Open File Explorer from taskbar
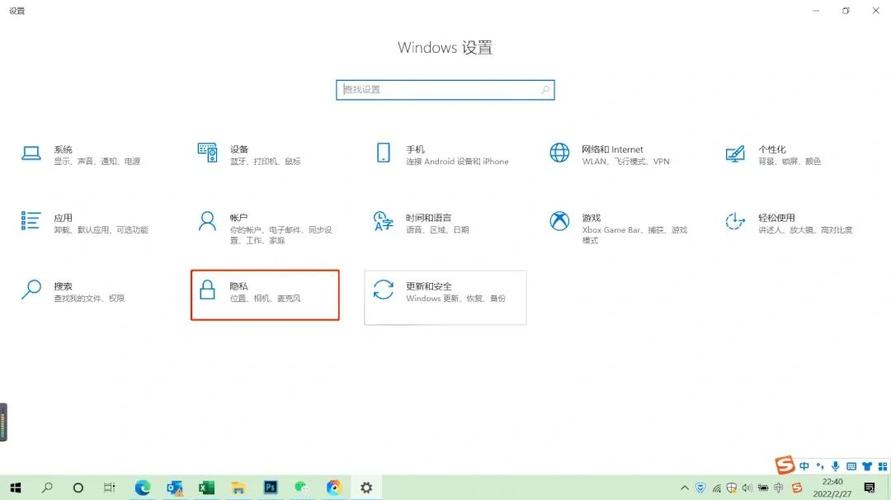This screenshot has width=891, height=500. coord(238,488)
